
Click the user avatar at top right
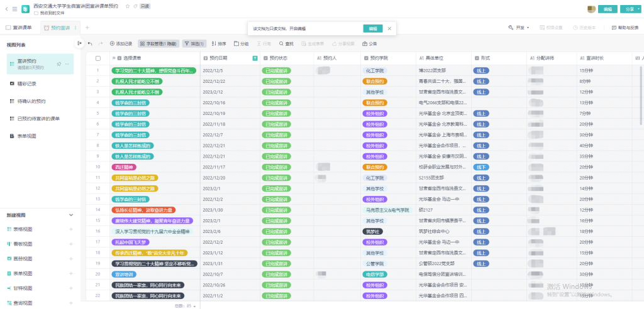click(591, 9)
